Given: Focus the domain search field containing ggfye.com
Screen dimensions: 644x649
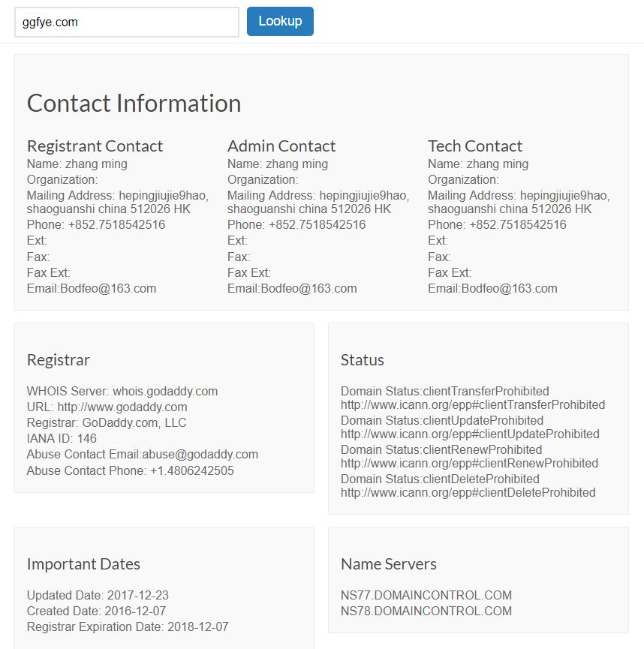Looking at the screenshot, I should coord(127,22).
